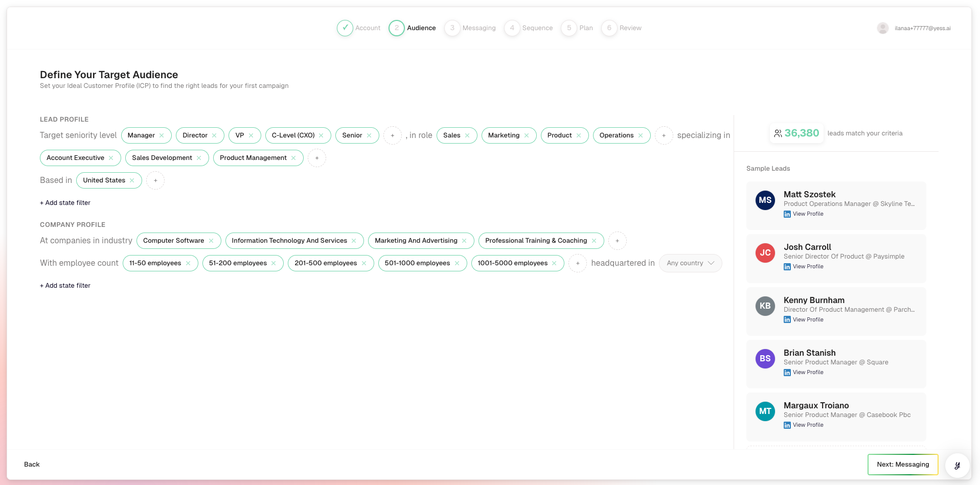The image size is (980, 485).
Task: Click the Next: Messaging button
Action: (x=902, y=465)
